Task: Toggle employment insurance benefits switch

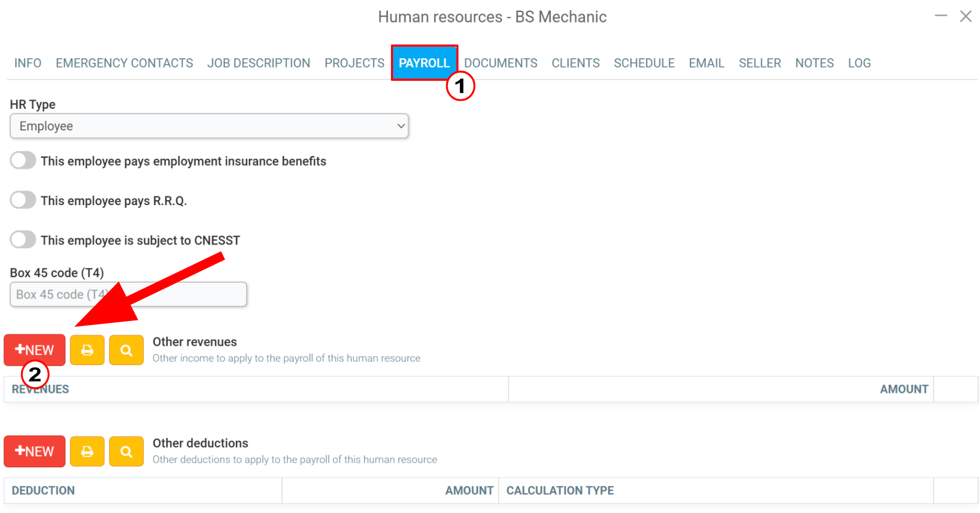Action: (23, 161)
